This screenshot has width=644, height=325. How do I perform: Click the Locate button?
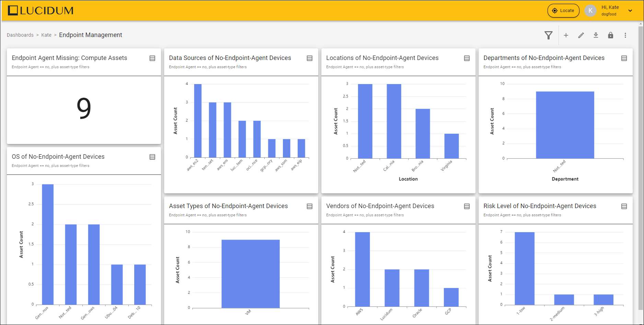[x=563, y=11]
